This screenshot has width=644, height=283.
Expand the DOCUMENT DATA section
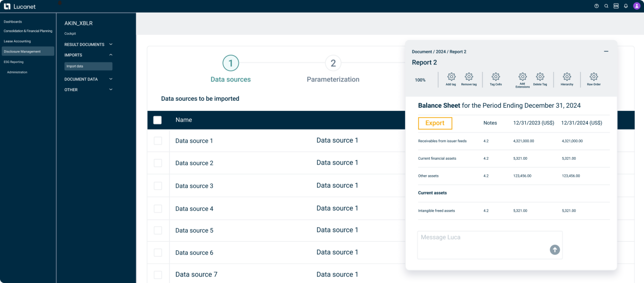(111, 79)
